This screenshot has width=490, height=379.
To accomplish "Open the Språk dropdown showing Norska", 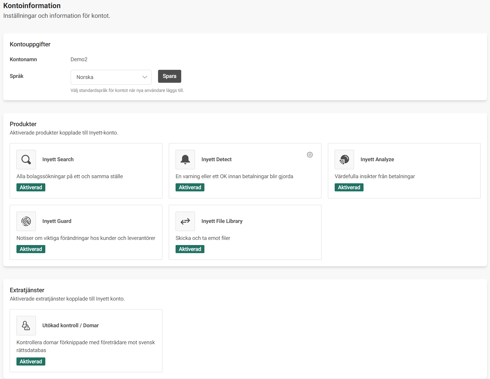I will (x=111, y=77).
